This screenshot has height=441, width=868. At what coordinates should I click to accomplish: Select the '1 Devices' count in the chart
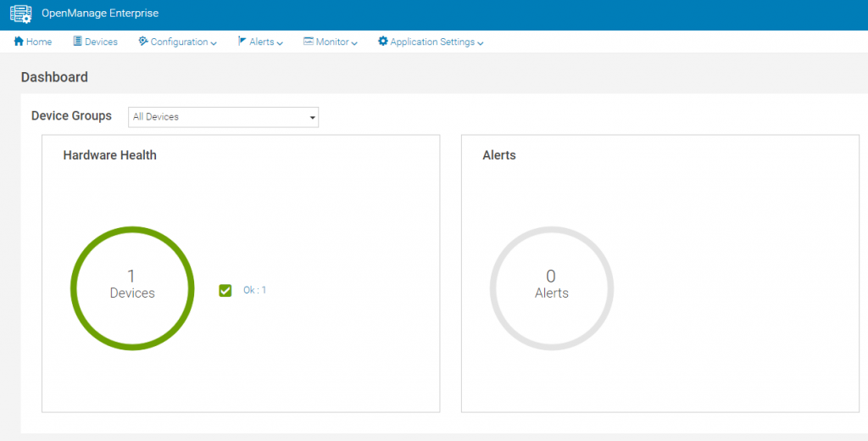tap(132, 284)
